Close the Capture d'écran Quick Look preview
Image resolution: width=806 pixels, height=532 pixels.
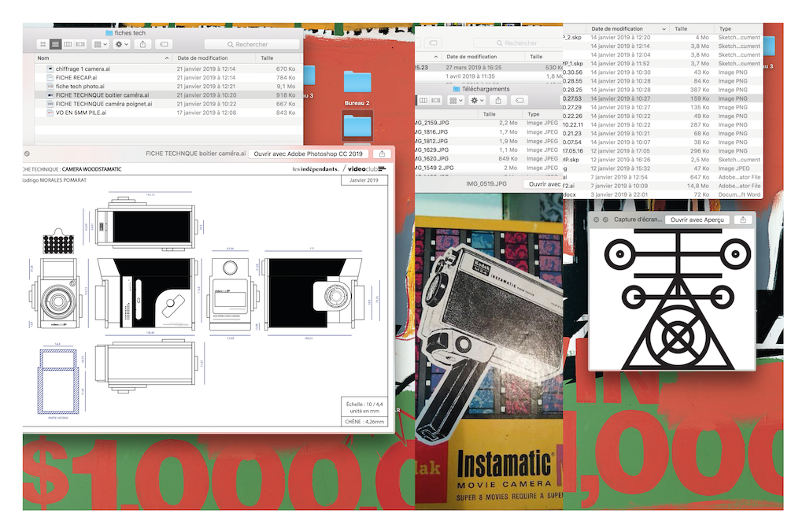coord(597,220)
